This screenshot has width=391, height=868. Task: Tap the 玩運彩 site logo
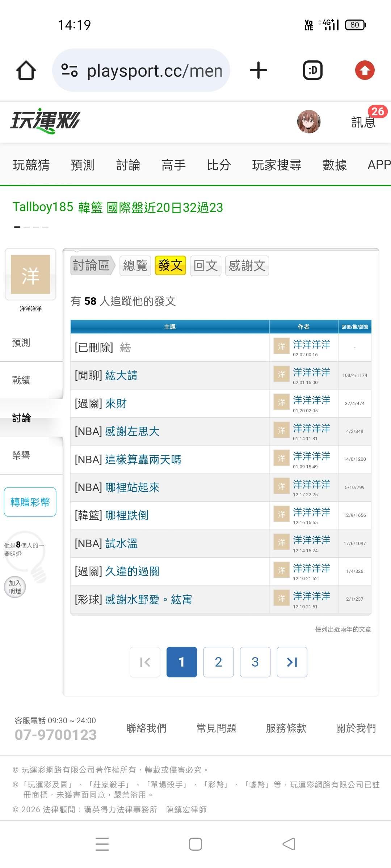pyautogui.click(x=45, y=121)
